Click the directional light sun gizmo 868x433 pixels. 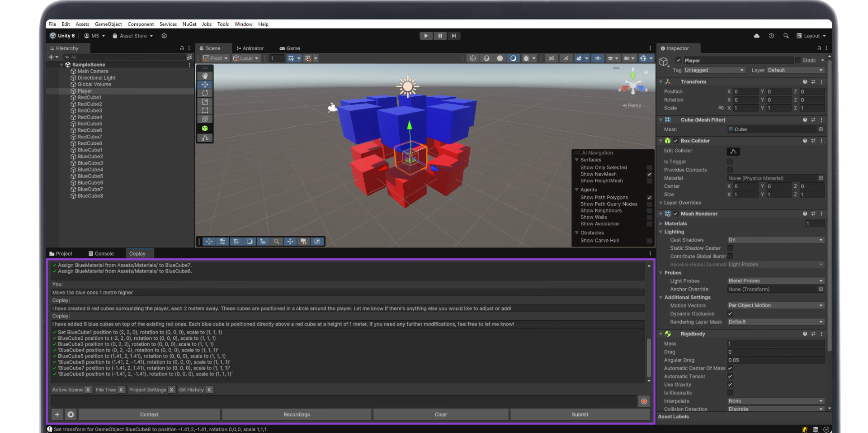408,86
